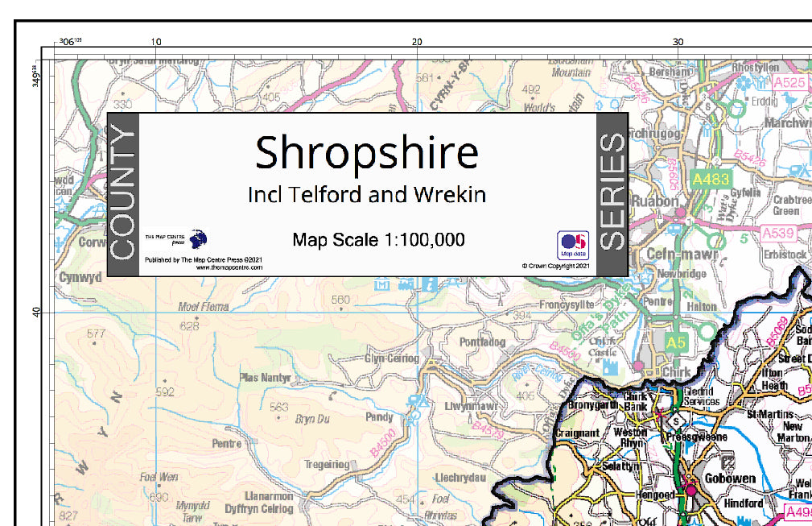Click the green A5 road sign
812x526 pixels.
(x=675, y=342)
